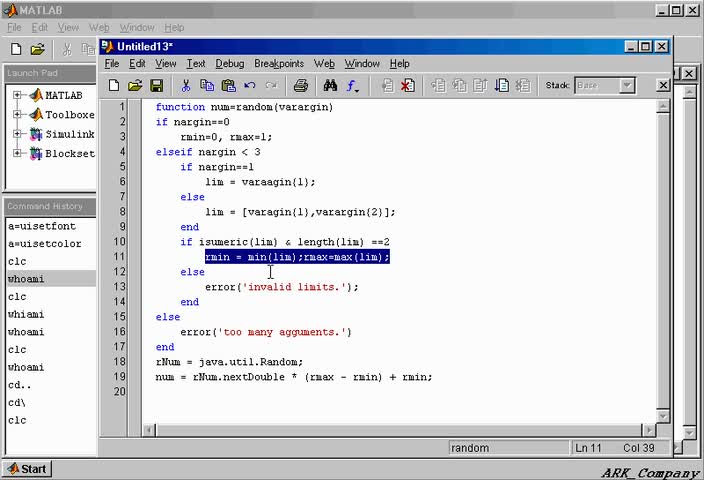The width and height of the screenshot is (704, 480).
Task: Click the 'Ln 11' status bar indicator
Action: [588, 448]
